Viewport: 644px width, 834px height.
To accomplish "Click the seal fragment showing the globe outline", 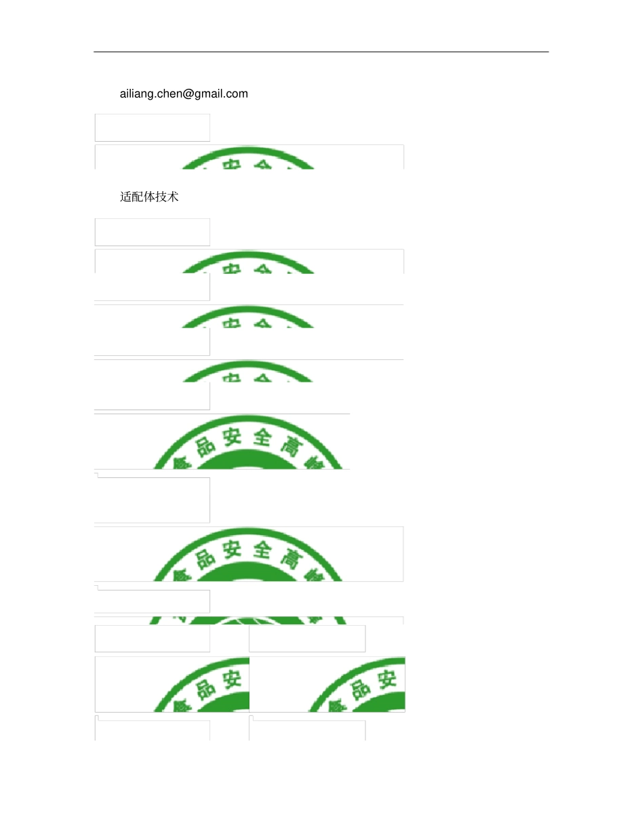I will [x=249, y=620].
